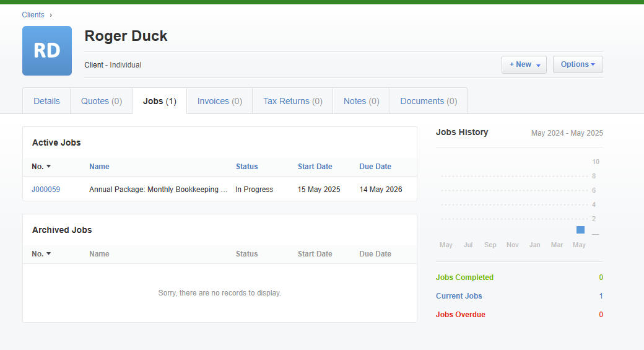The image size is (644, 350).
Task: Go to the Tax Returns tab
Action: [292, 101]
